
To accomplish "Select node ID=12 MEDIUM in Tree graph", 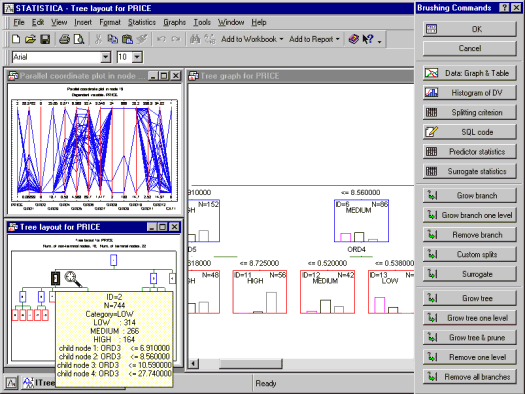I will (x=327, y=292).
